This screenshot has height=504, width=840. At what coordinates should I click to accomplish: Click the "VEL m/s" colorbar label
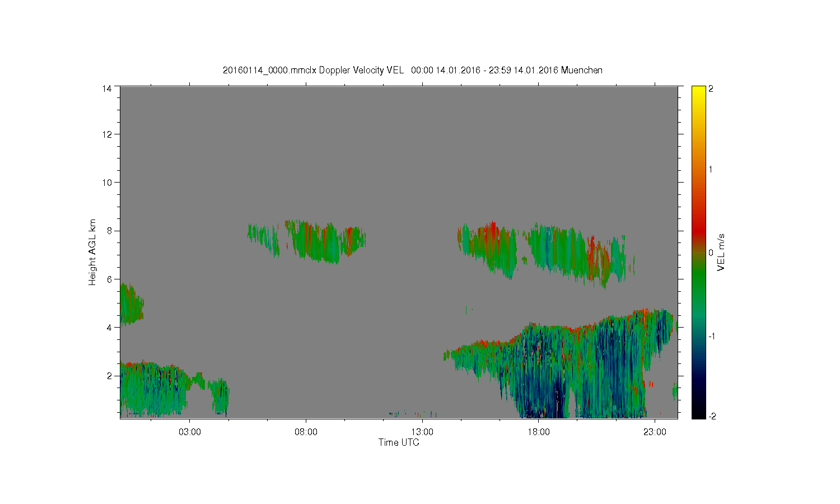click(721, 252)
